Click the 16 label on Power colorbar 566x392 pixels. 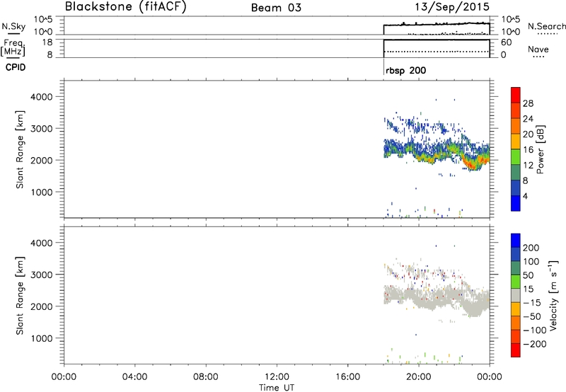point(528,150)
